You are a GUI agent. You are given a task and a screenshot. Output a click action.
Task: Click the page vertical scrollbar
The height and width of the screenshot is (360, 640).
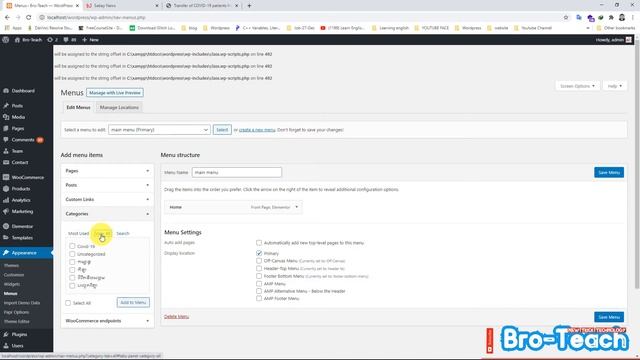pos(637,163)
